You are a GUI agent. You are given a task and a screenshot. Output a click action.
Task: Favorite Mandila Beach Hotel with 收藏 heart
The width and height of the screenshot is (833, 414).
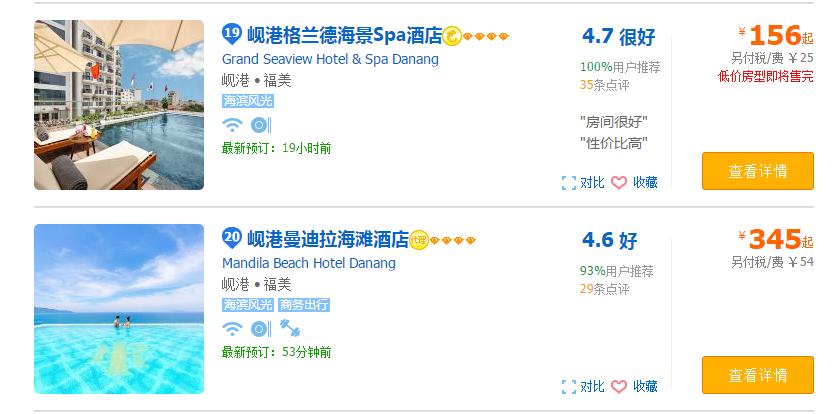point(634,386)
